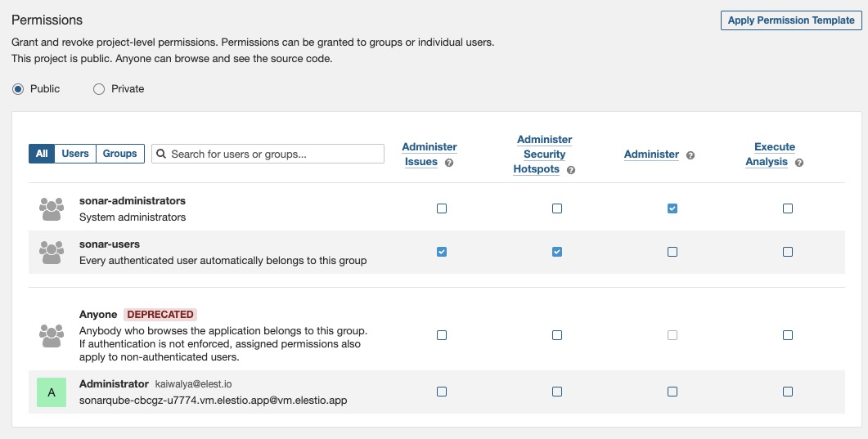The width and height of the screenshot is (868, 439).
Task: Click Administer Issues column header link
Action: (x=430, y=155)
